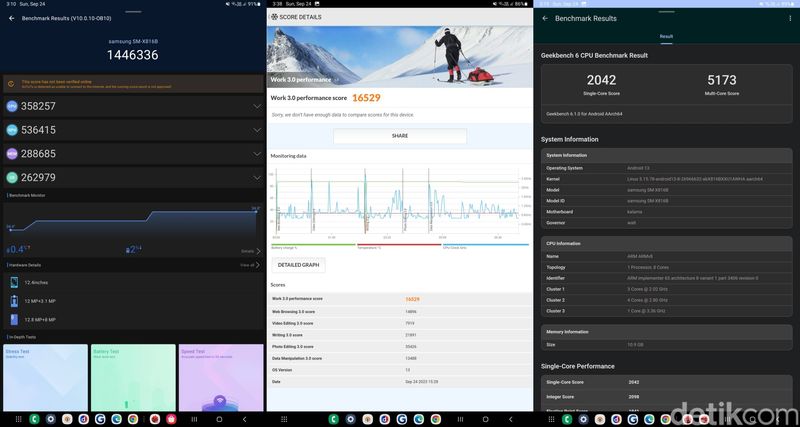The image size is (800, 427).
Task: Open Edge browser in AnTuTu panel taskbar
Action: 116,419
